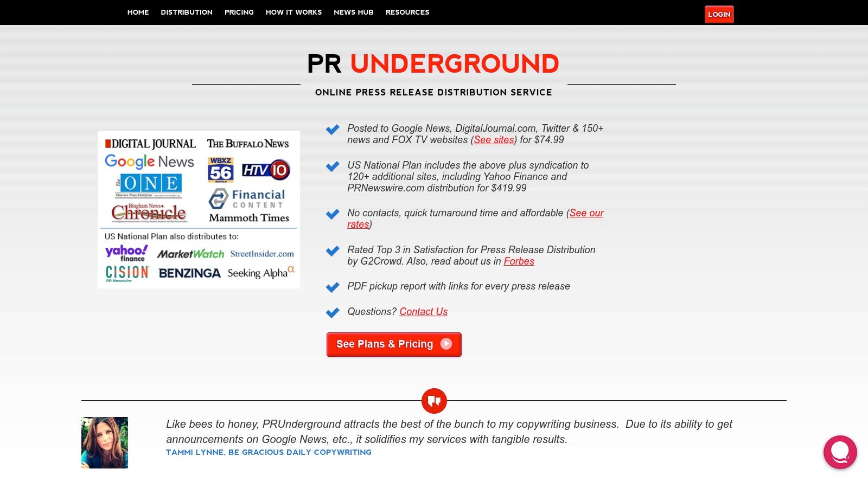Open the Distribution navigation menu
This screenshot has width=868, height=488.
[187, 12]
